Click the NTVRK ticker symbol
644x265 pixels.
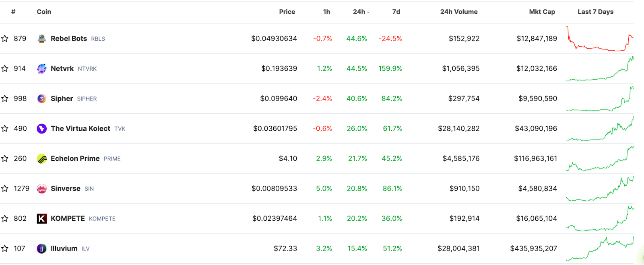87,69
